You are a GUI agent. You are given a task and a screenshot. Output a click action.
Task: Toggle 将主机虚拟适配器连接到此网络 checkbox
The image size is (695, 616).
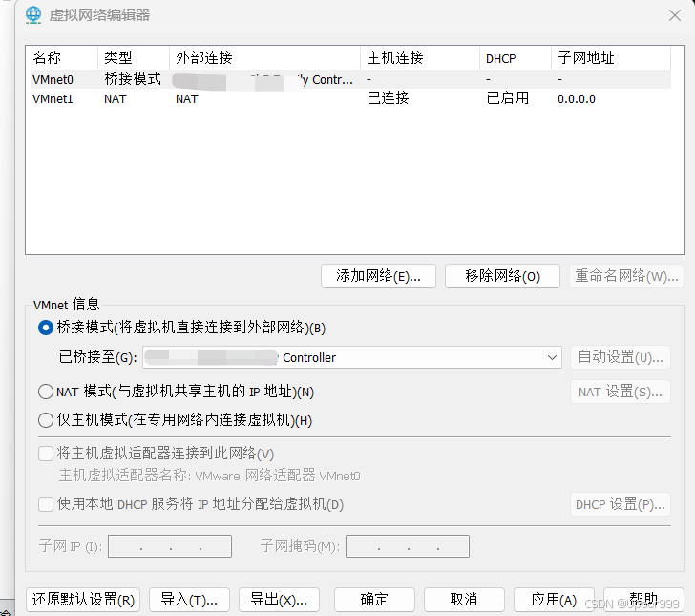46,454
